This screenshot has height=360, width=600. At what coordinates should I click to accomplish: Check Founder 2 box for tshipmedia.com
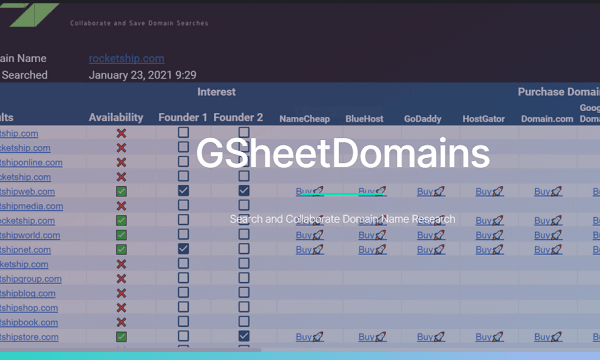(244, 205)
